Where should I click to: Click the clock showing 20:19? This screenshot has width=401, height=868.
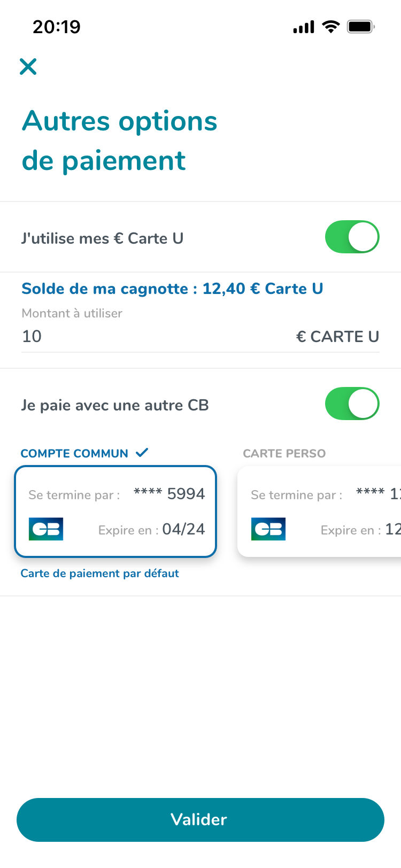57,26
